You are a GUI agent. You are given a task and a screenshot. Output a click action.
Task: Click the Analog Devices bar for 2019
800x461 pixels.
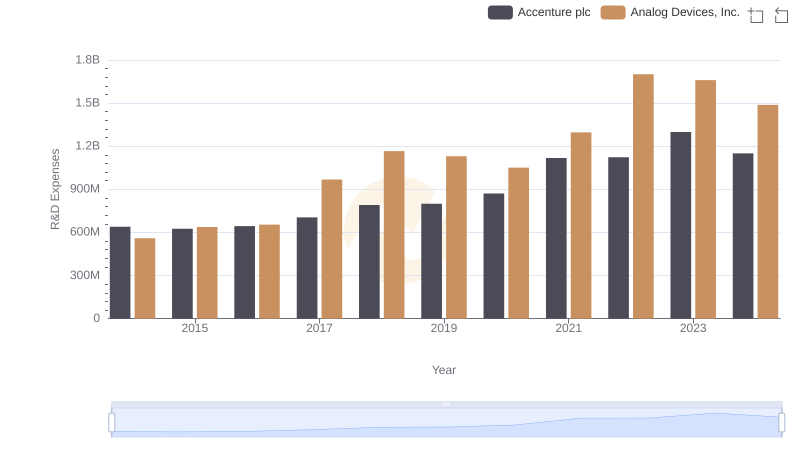pos(456,237)
